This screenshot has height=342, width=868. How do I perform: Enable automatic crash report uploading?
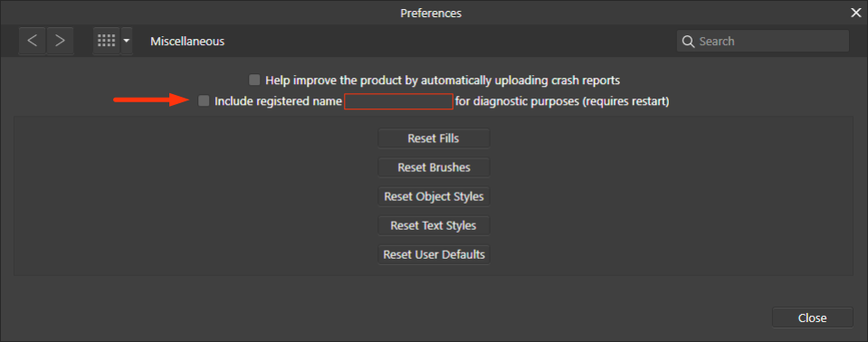(x=254, y=80)
